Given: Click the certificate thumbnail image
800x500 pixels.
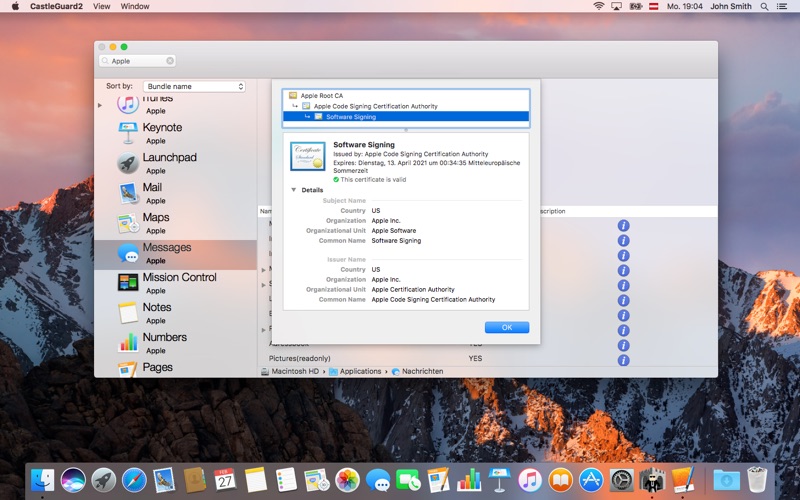Looking at the screenshot, I should tap(308, 156).
